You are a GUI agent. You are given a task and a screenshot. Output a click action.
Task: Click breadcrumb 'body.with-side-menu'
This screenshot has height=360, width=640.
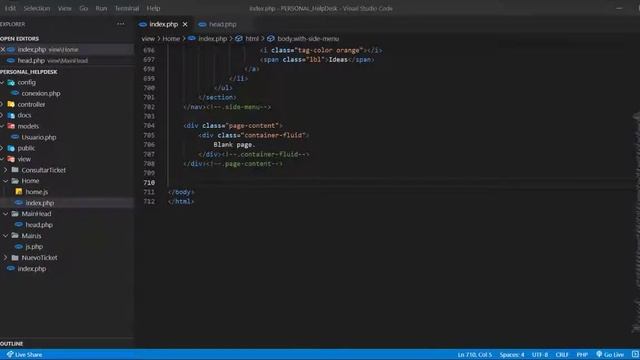308,39
